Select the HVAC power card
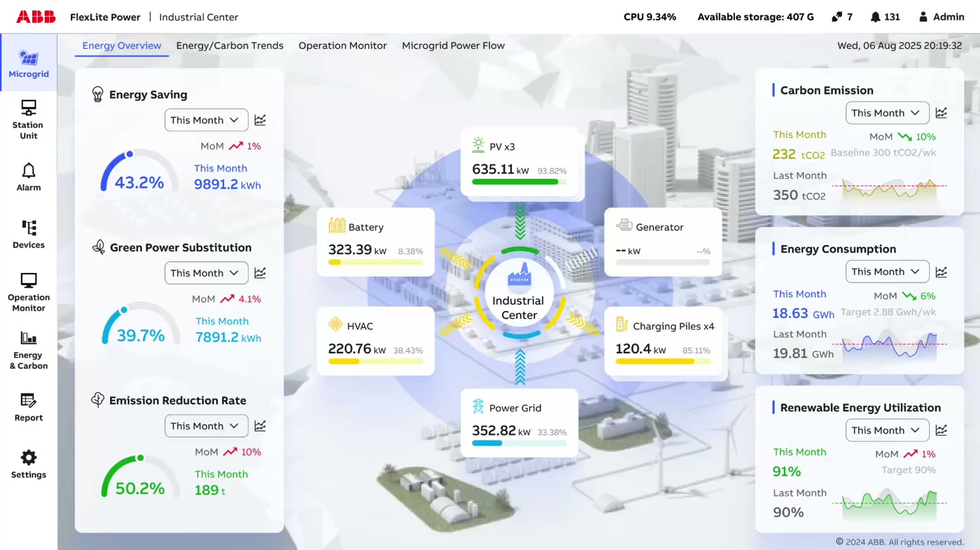Screen dimensions: 980x550 pos(376,341)
